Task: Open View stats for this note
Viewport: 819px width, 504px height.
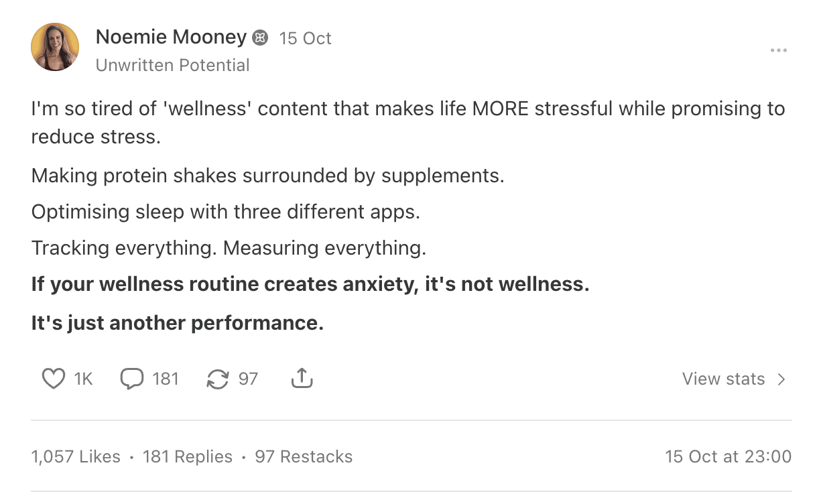Action: (x=723, y=379)
